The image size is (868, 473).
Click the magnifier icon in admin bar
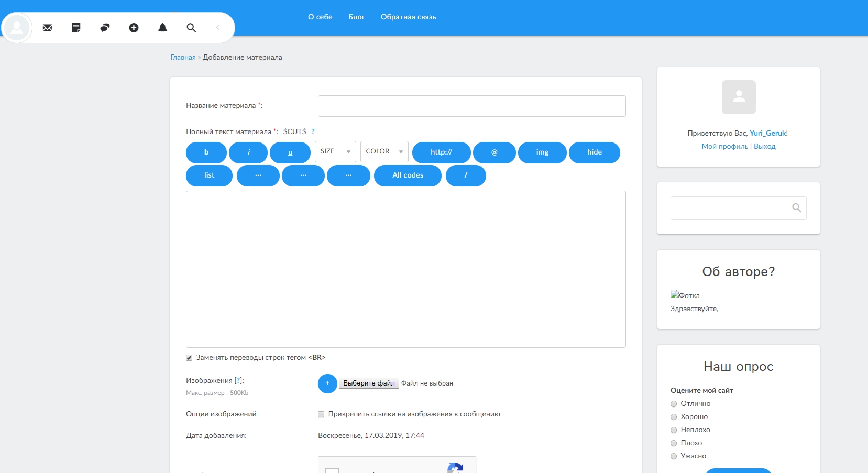click(x=191, y=28)
